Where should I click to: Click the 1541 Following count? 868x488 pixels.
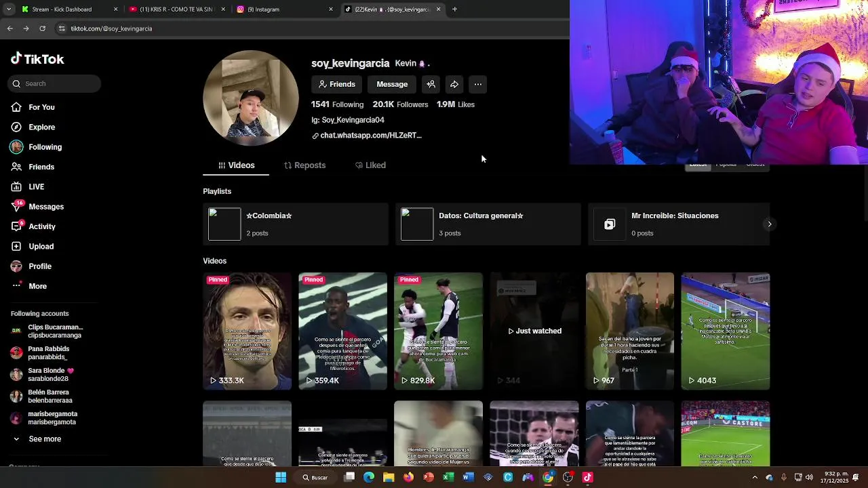337,104
